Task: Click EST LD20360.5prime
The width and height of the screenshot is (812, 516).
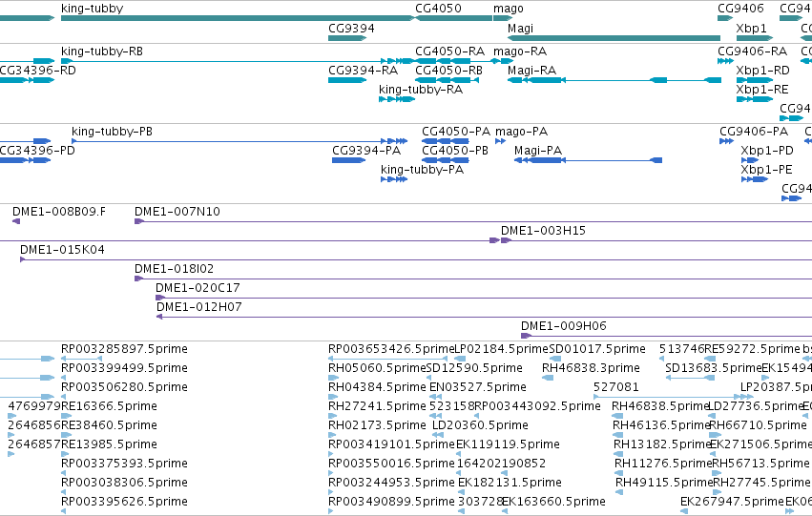Action: (x=481, y=425)
